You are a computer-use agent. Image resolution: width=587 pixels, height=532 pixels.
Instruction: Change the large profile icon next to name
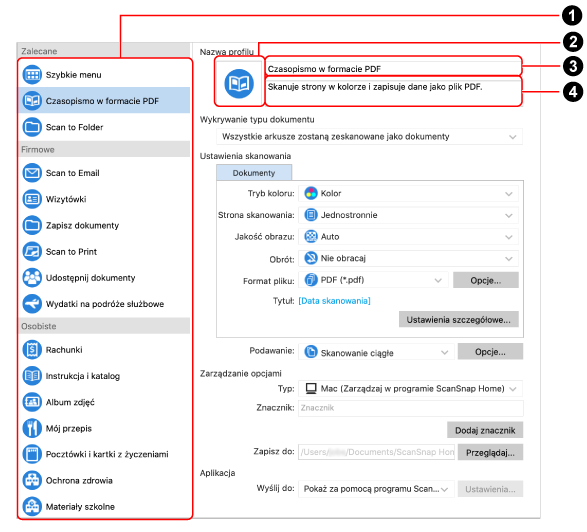coord(239,83)
